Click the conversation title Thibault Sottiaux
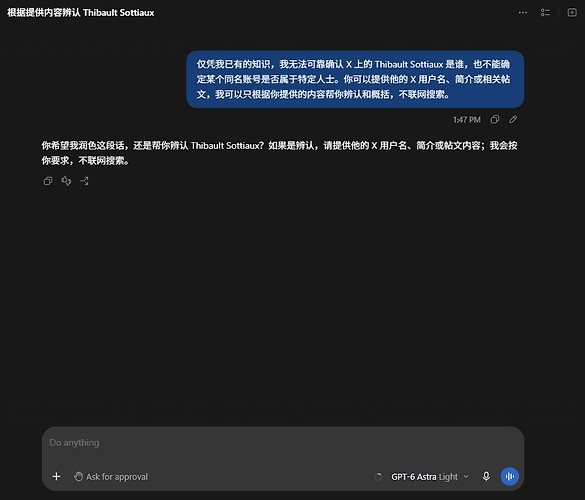Image resolution: width=585 pixels, height=500 pixels. pyautogui.click(x=81, y=13)
